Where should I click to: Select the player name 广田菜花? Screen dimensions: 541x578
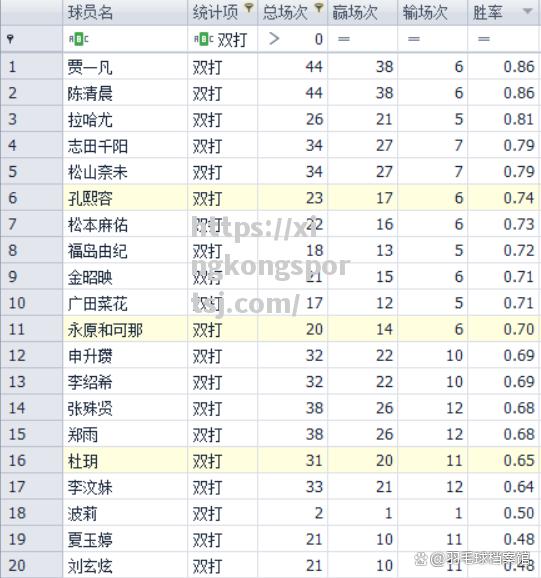point(98,304)
